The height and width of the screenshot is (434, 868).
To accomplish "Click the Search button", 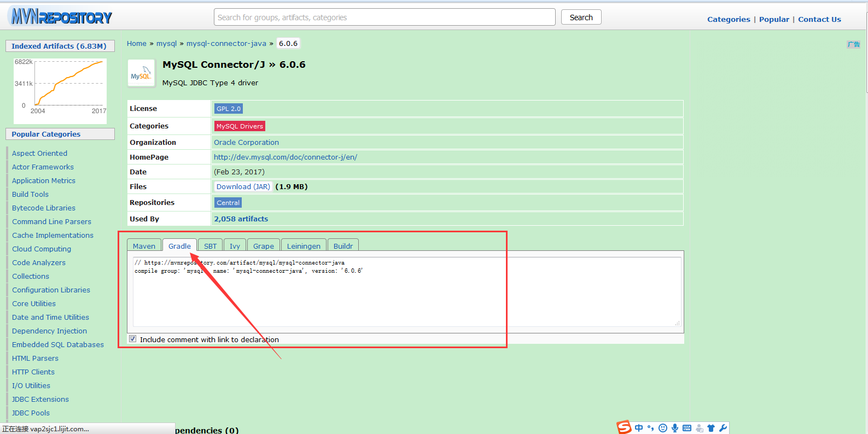I will coord(581,17).
